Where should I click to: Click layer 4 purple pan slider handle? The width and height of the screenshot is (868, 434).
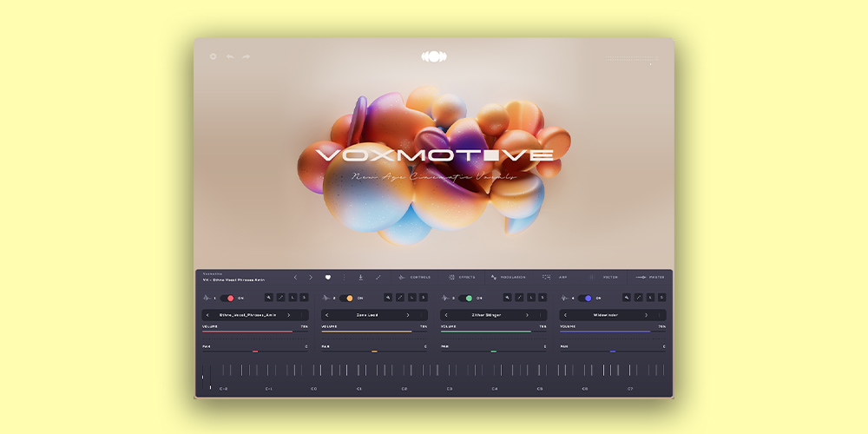613,351
